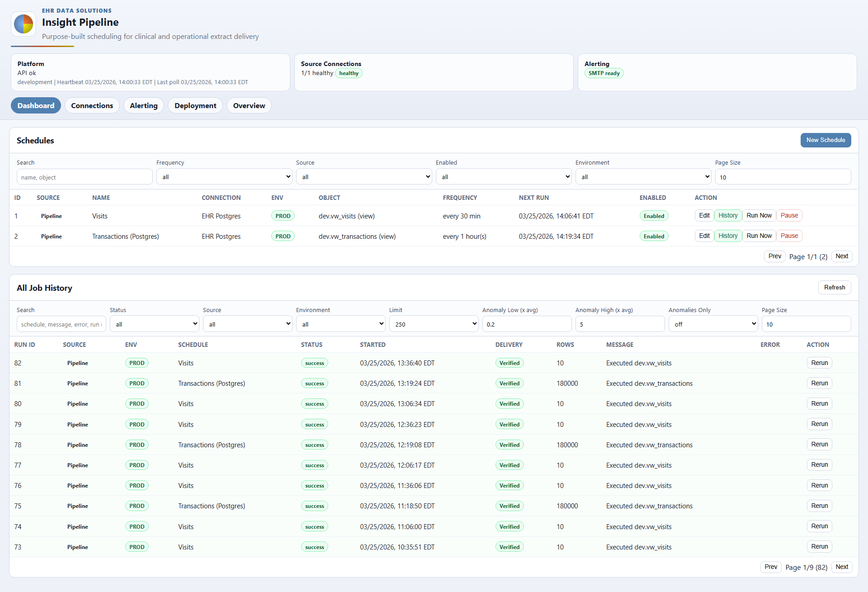This screenshot has width=868, height=592.
Task: Pause the Transactions (Postgres) schedule
Action: (789, 236)
